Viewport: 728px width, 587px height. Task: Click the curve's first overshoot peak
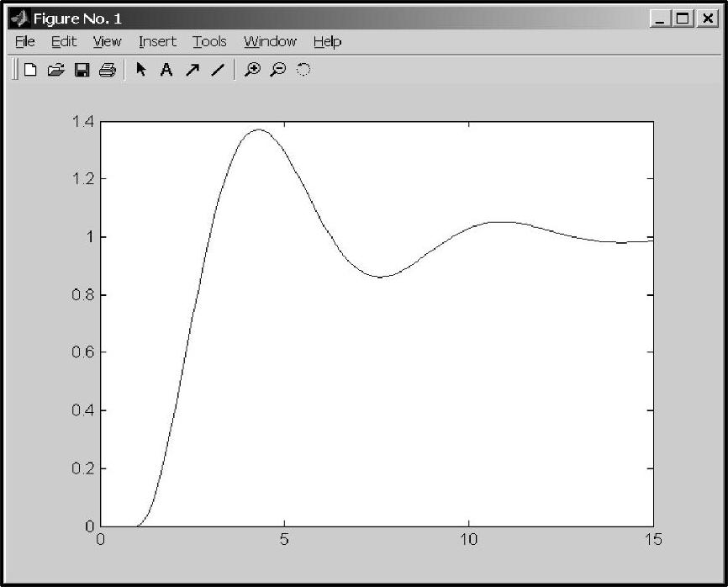pos(258,130)
